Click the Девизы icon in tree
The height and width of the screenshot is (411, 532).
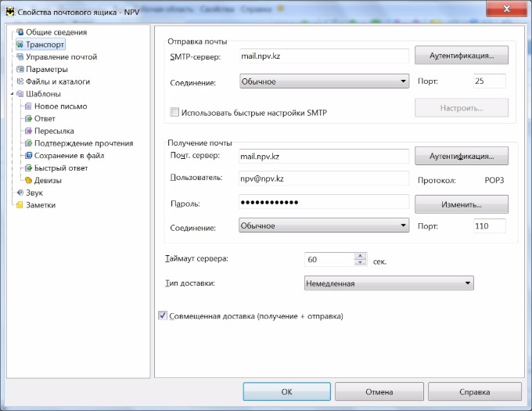tap(28, 180)
